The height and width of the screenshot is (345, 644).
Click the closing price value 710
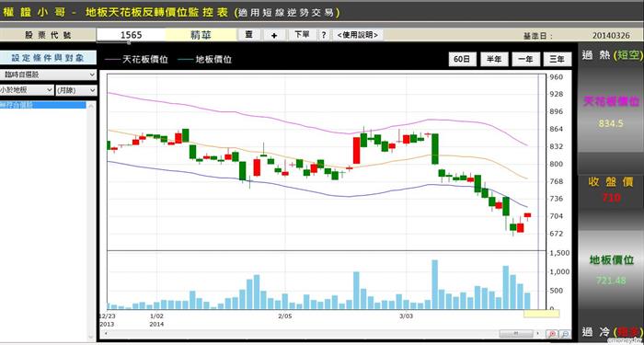[x=611, y=198]
